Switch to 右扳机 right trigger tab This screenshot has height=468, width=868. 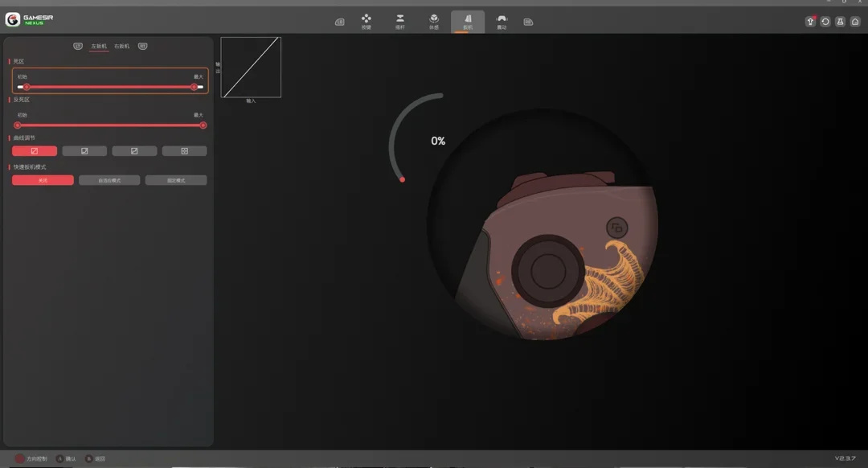[122, 46]
